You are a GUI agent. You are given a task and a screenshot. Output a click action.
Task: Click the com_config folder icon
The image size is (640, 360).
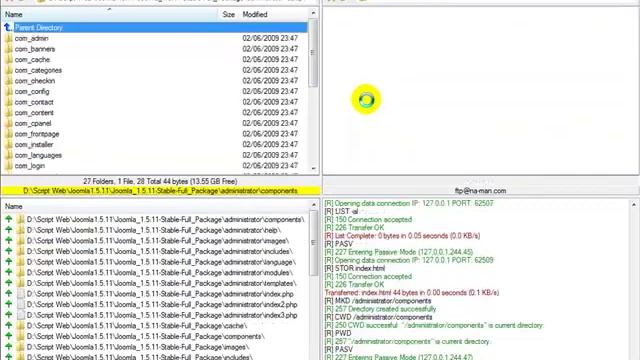[x=8, y=91]
